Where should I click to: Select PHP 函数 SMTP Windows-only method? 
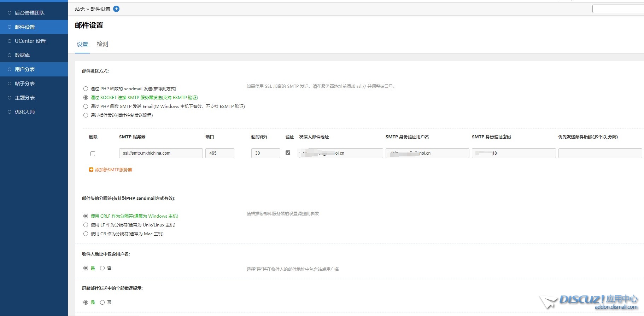click(86, 107)
